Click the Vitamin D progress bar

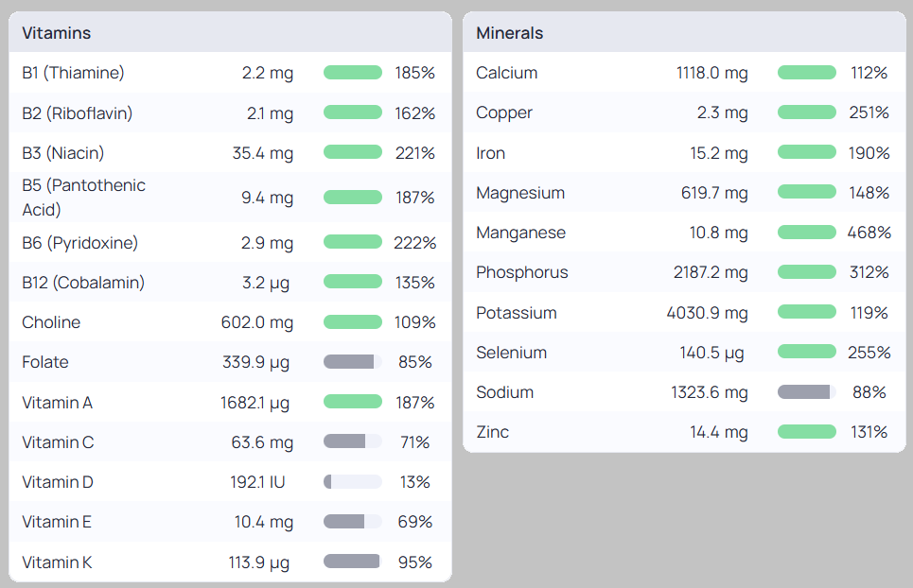353,482
